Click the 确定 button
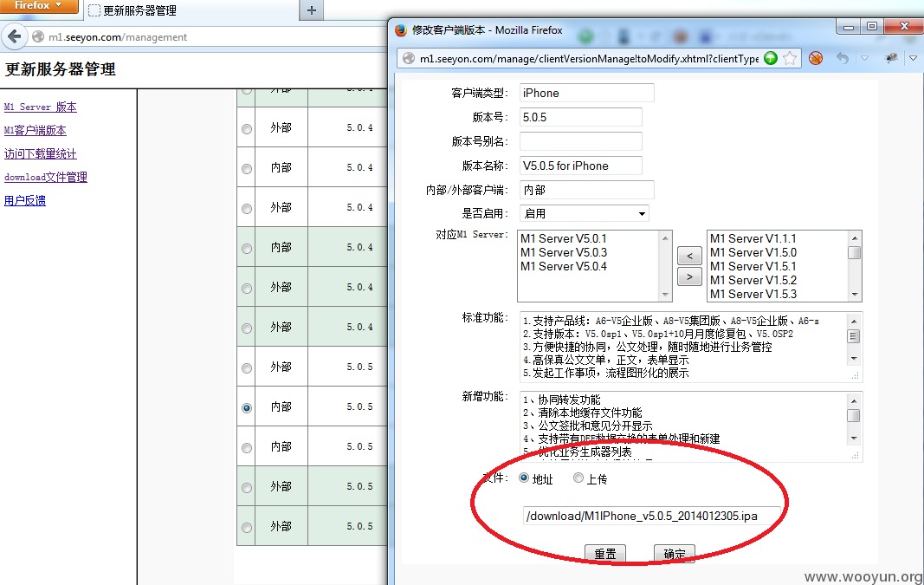This screenshot has width=924, height=585. coord(675,554)
